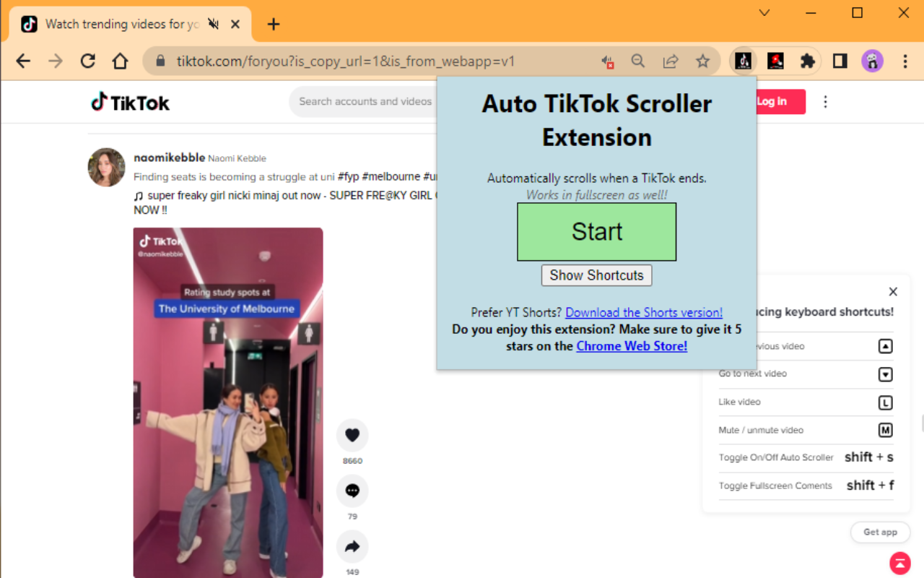Click the lock icon in address bar
The image size is (924, 578).
coord(160,61)
